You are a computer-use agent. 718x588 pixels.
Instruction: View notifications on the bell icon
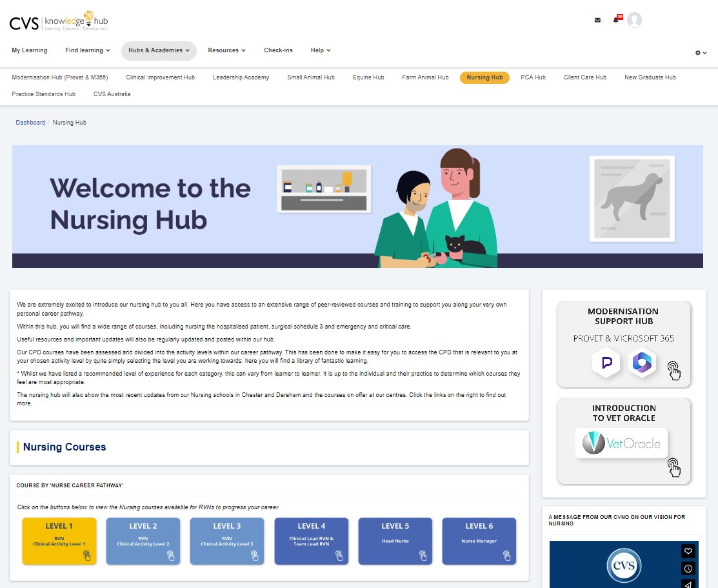(614, 20)
